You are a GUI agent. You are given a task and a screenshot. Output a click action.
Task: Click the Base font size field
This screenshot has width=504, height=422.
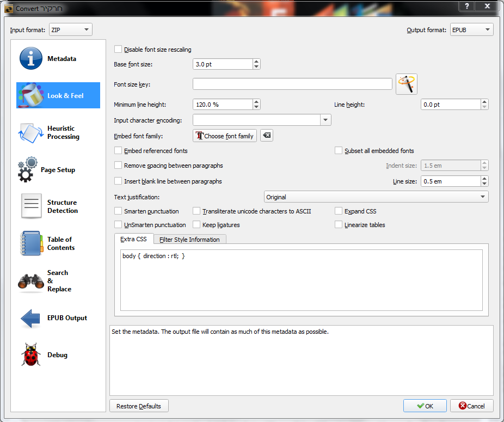click(223, 64)
